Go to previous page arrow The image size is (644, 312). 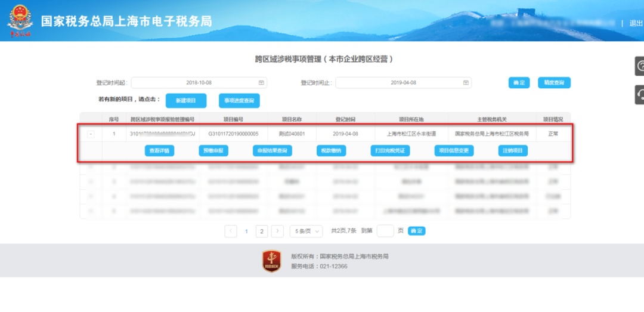tap(231, 231)
